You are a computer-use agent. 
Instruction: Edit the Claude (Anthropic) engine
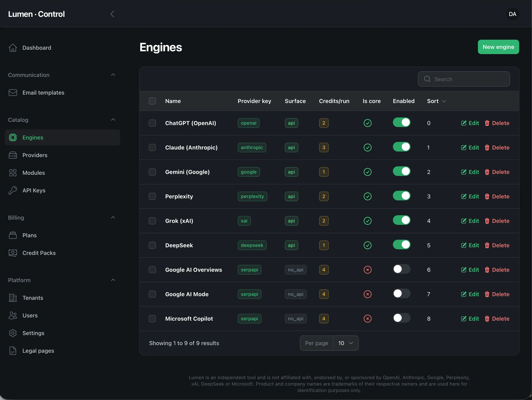point(470,147)
